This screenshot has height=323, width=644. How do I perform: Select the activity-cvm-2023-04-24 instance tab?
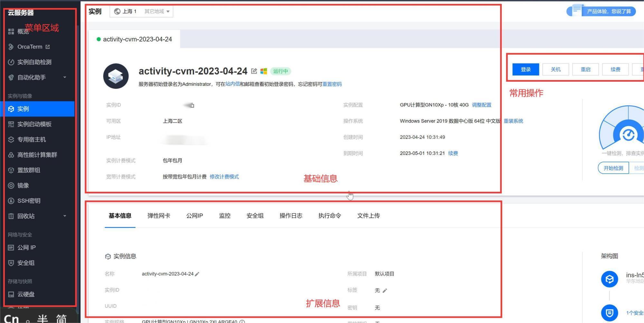pyautogui.click(x=134, y=39)
